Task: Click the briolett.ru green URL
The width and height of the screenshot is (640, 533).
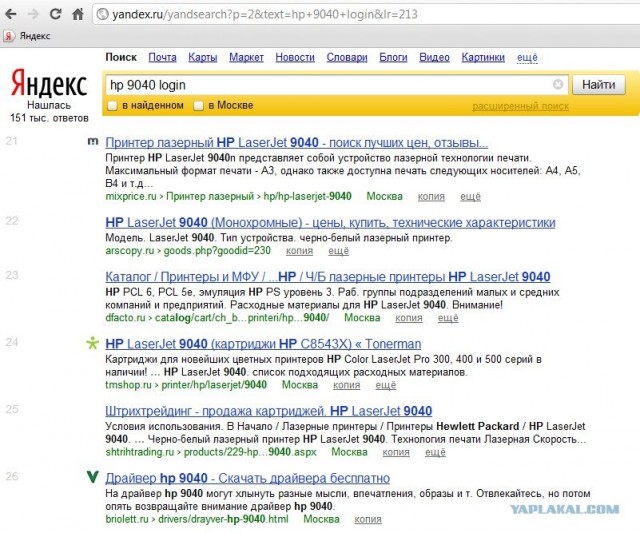Action: click(x=197, y=520)
